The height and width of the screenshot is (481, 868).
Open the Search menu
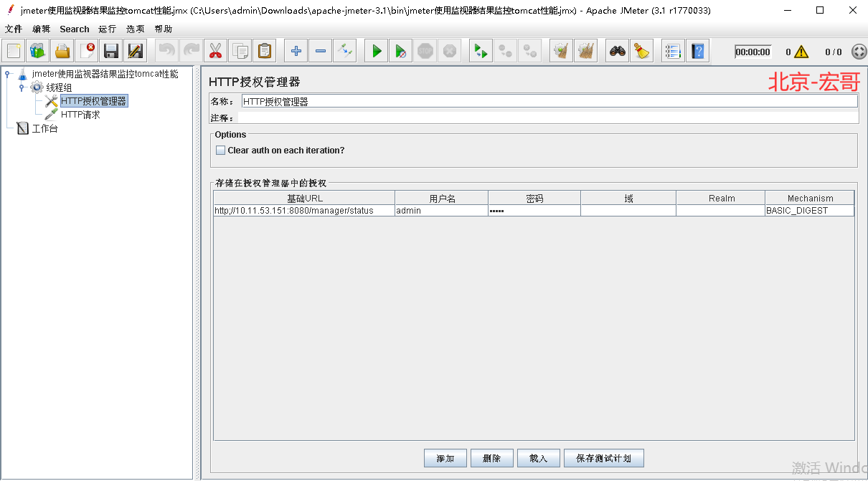click(x=75, y=29)
